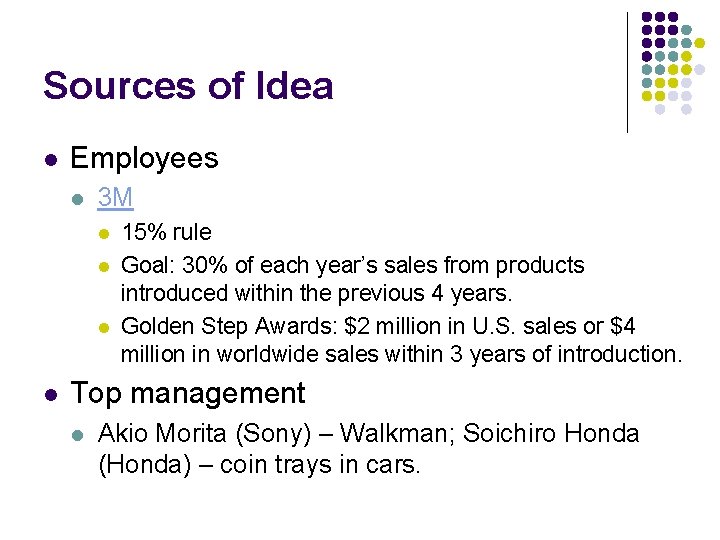The height and width of the screenshot is (540, 720).
Task: Select the Top management heading
Action: [187, 393]
